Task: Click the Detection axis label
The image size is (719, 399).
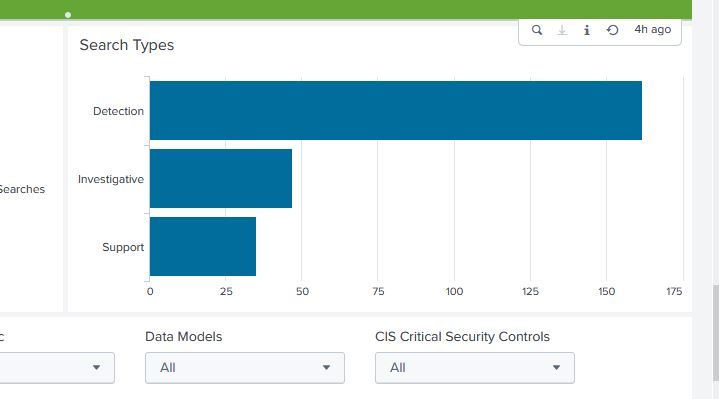Action: tap(118, 111)
